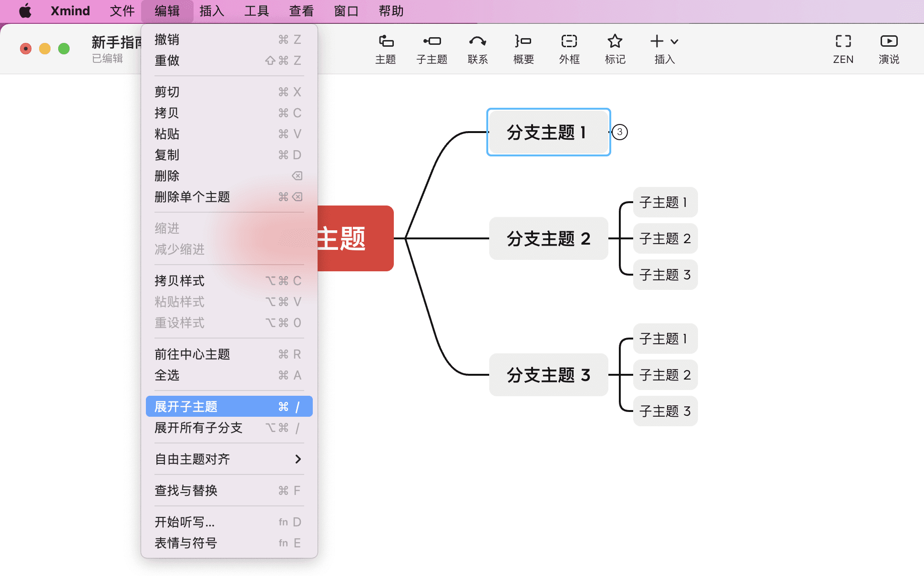Expand the 插入 dropdown chevron
This screenshot has height=576, width=924.
pos(673,41)
